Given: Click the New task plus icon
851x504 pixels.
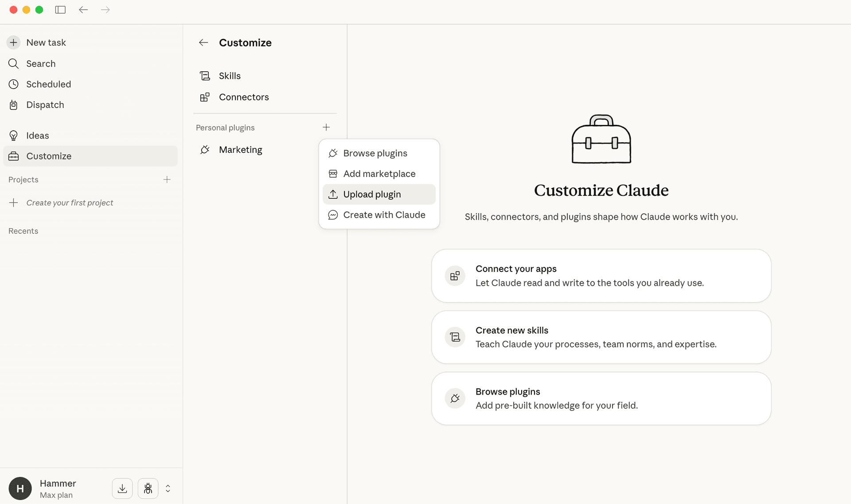Looking at the screenshot, I should pos(14,43).
